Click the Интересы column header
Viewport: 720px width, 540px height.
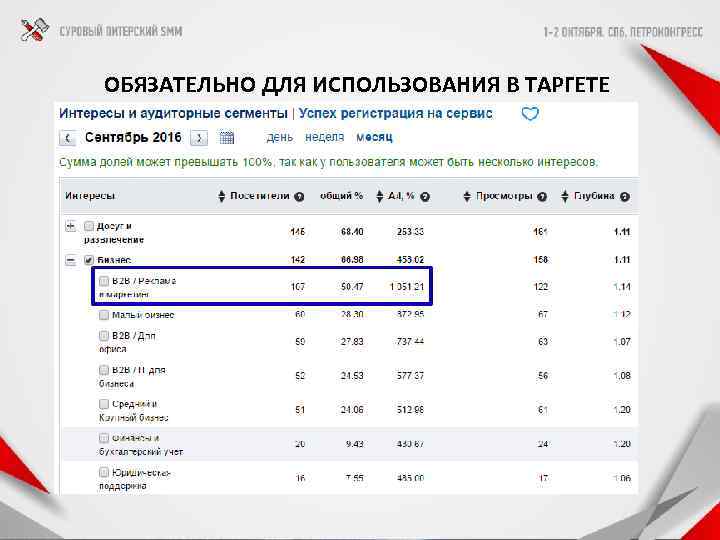[x=90, y=196]
